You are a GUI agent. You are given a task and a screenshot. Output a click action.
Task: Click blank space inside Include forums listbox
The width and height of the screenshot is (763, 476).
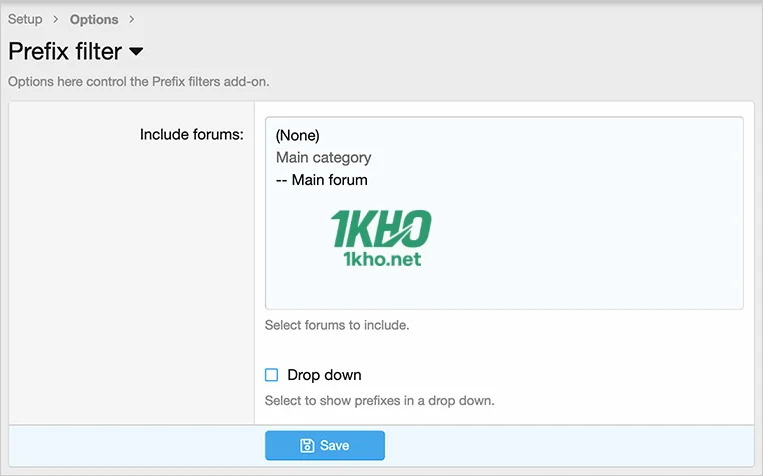point(600,260)
